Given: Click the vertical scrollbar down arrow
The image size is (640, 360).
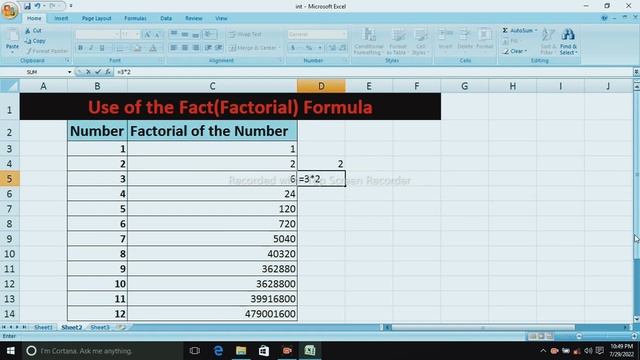Looking at the screenshot, I should 636,319.
